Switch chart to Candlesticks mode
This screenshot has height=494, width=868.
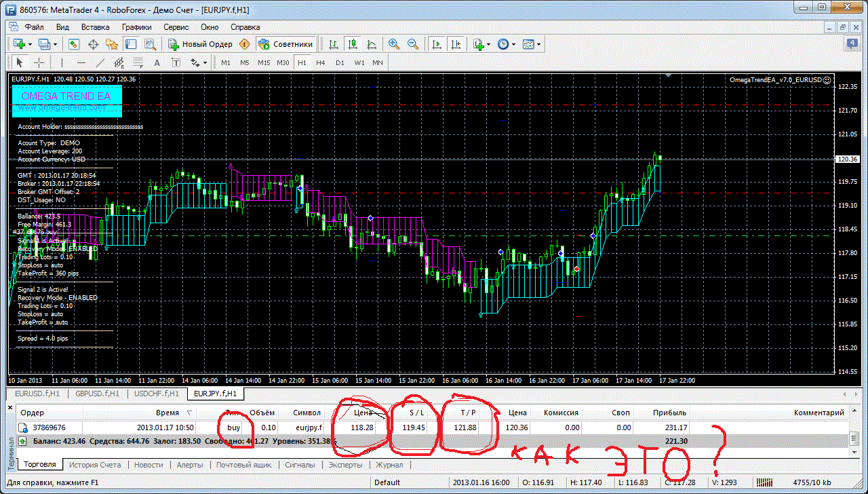click(x=352, y=44)
